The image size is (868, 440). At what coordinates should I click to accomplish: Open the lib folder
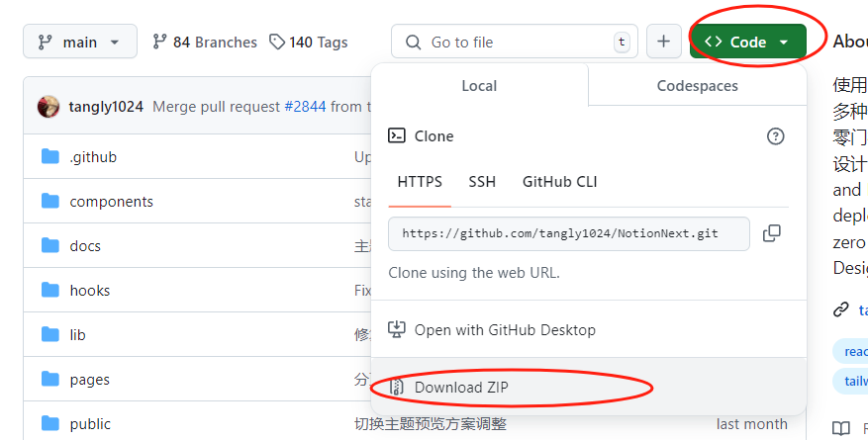[x=77, y=335]
